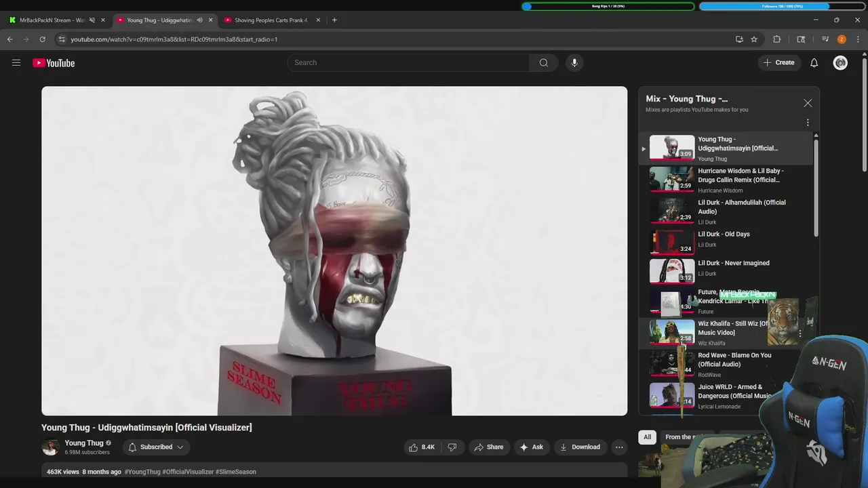Image resolution: width=868 pixels, height=488 pixels.
Task: Click the video player visualizer
Action: (x=334, y=251)
